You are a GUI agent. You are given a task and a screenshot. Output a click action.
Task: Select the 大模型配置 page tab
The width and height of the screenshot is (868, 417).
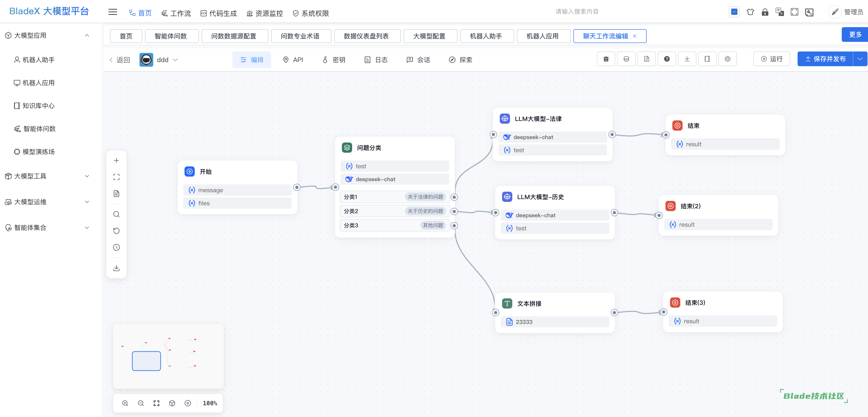tap(430, 36)
